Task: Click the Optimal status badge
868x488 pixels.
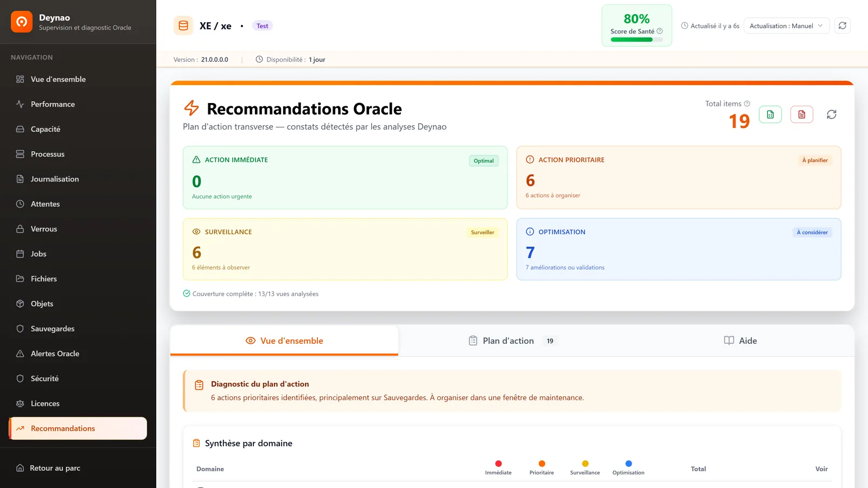Action: tap(483, 160)
